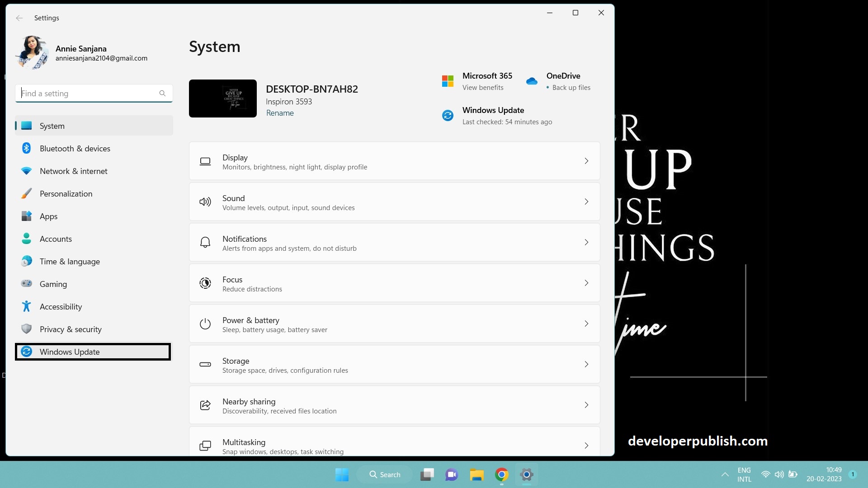This screenshot has width=868, height=488.
Task: Click the Rename link for DESKTOP-BN7AH82
Action: tap(280, 113)
